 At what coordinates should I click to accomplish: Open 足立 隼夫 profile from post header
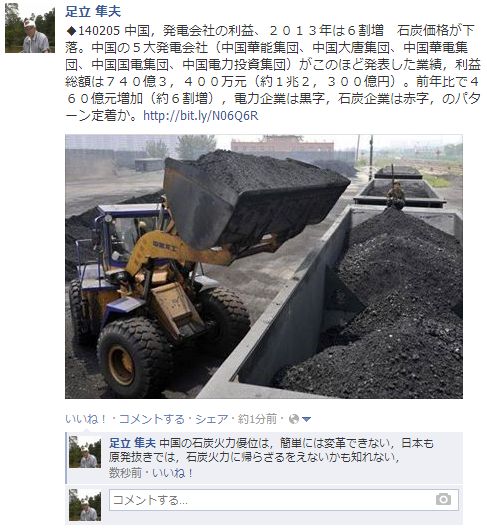93,12
